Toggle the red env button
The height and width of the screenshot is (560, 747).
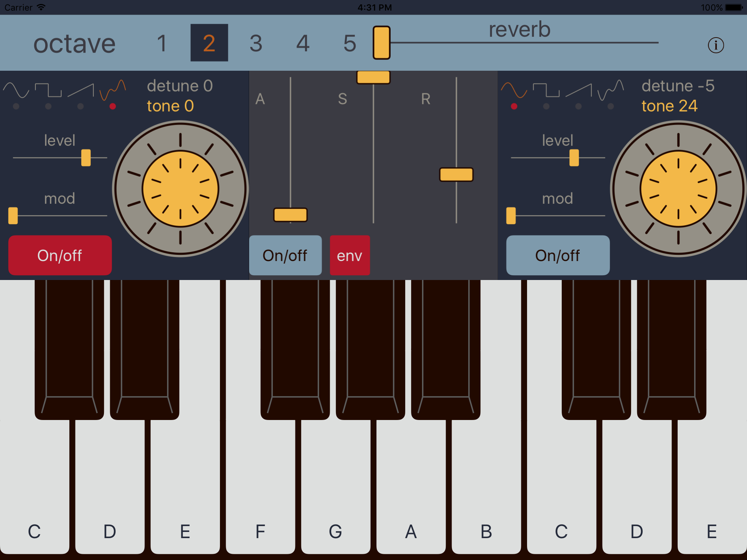click(x=350, y=255)
